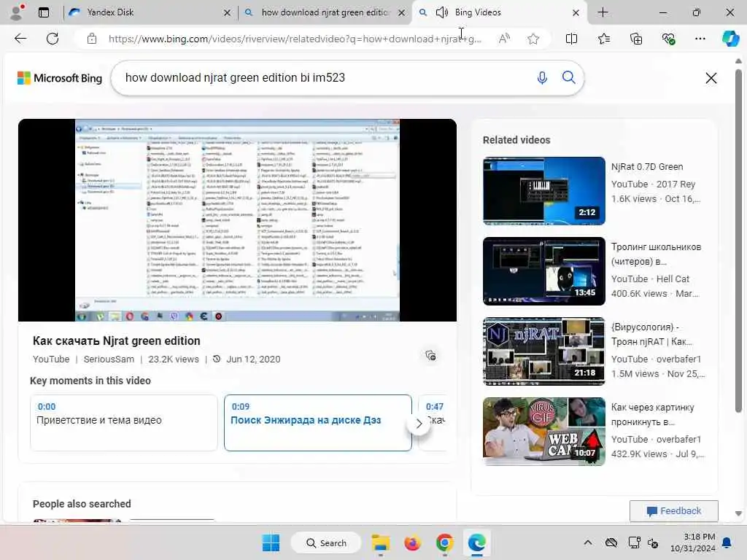This screenshot has width=747, height=560.
Task: Start voice search with the microphone icon
Action: (542, 77)
